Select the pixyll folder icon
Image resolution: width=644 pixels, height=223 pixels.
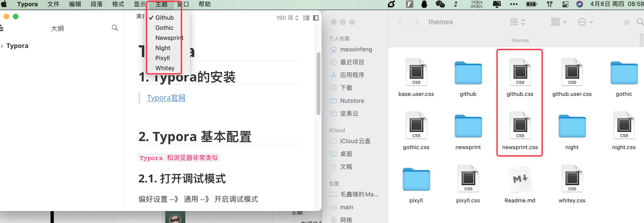[416, 179]
